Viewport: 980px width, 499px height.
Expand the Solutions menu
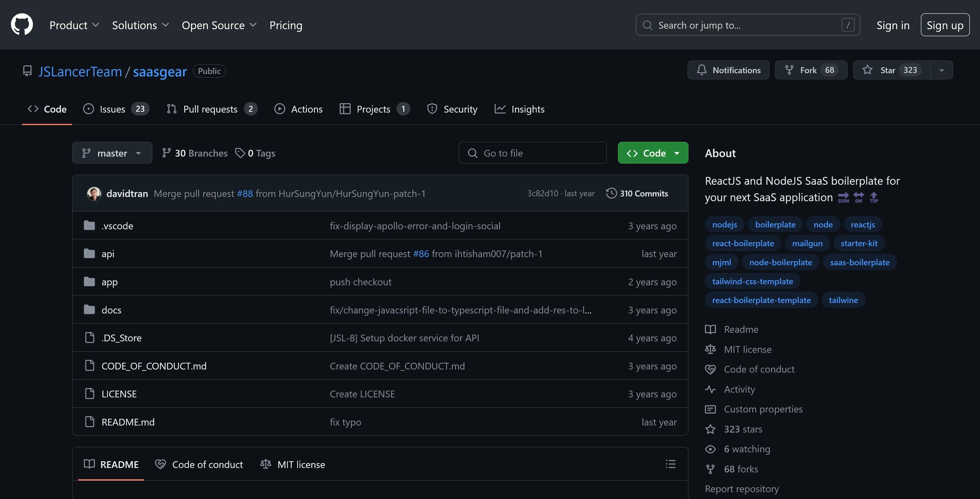click(140, 25)
